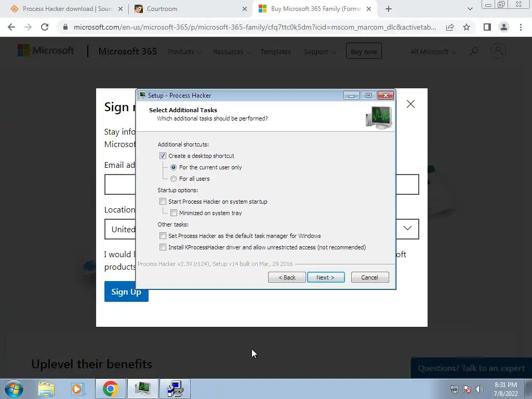Screen dimensions: 532x399
Task: Switch to the Courtroom browser tab
Action: (190, 9)
